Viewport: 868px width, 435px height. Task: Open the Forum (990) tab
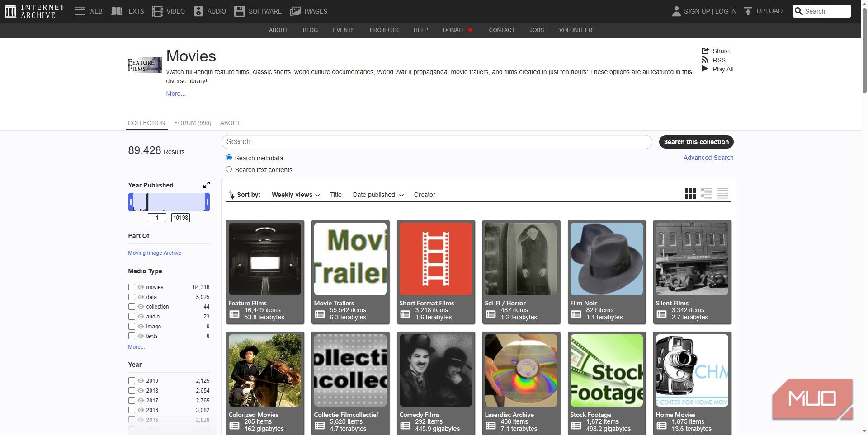pos(193,123)
